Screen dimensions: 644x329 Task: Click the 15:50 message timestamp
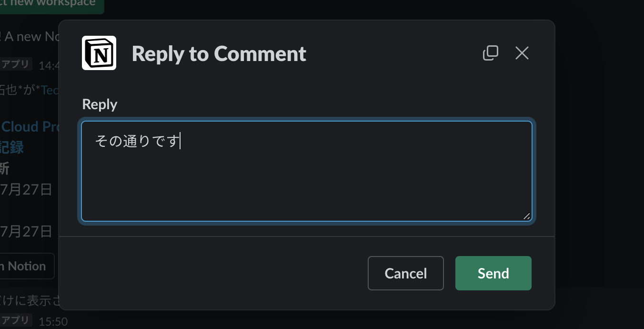[x=53, y=321]
